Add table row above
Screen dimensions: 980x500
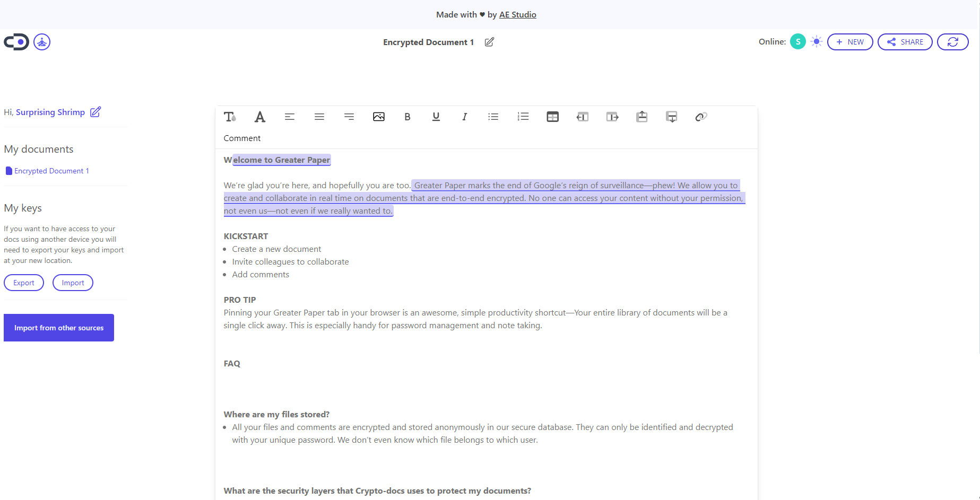(x=642, y=117)
